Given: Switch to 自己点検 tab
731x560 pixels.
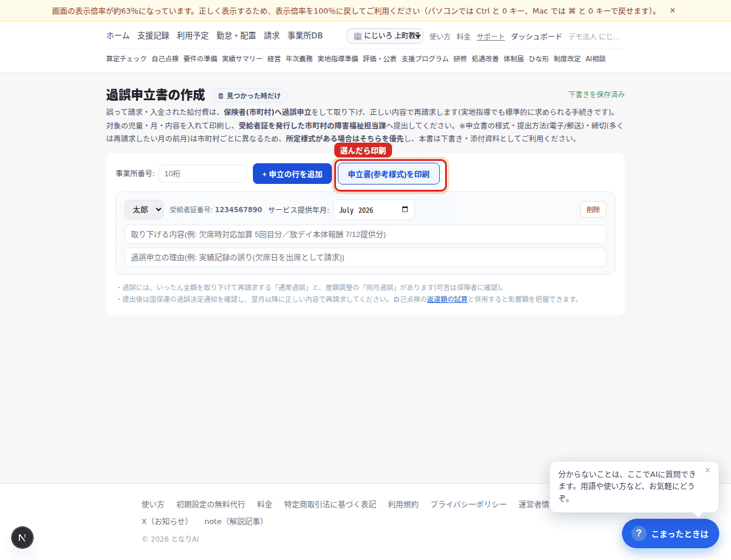Looking at the screenshot, I should click(165, 59).
